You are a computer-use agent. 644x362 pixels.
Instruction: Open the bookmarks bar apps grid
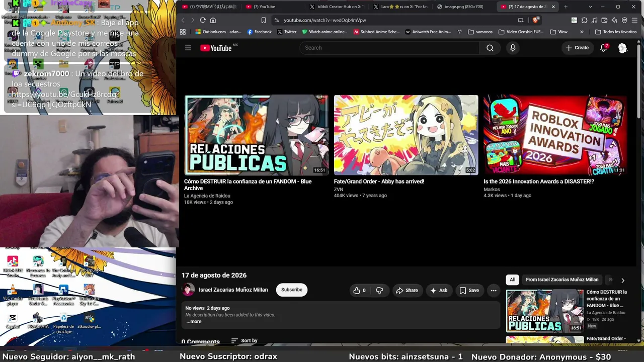coord(183,32)
